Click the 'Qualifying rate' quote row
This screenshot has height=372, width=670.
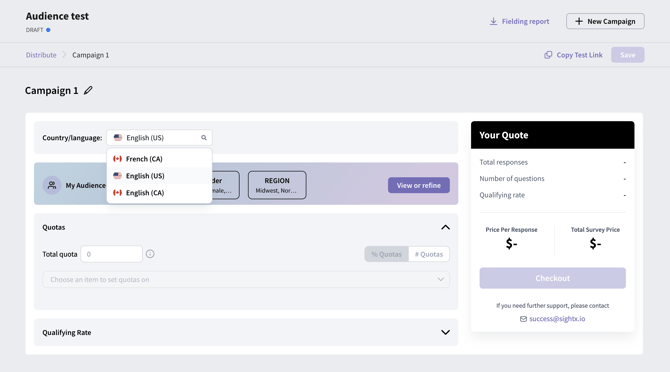(x=552, y=195)
